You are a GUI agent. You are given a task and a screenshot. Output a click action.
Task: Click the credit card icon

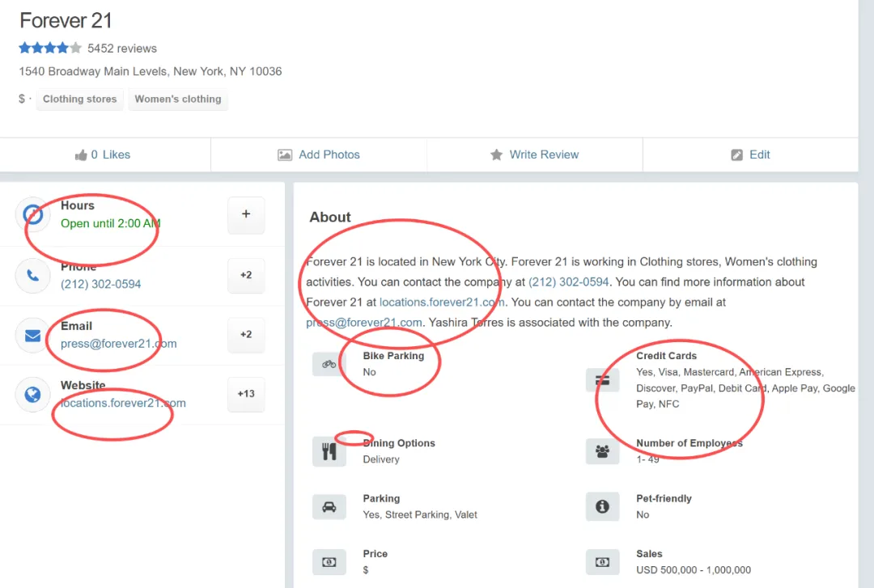(x=602, y=381)
